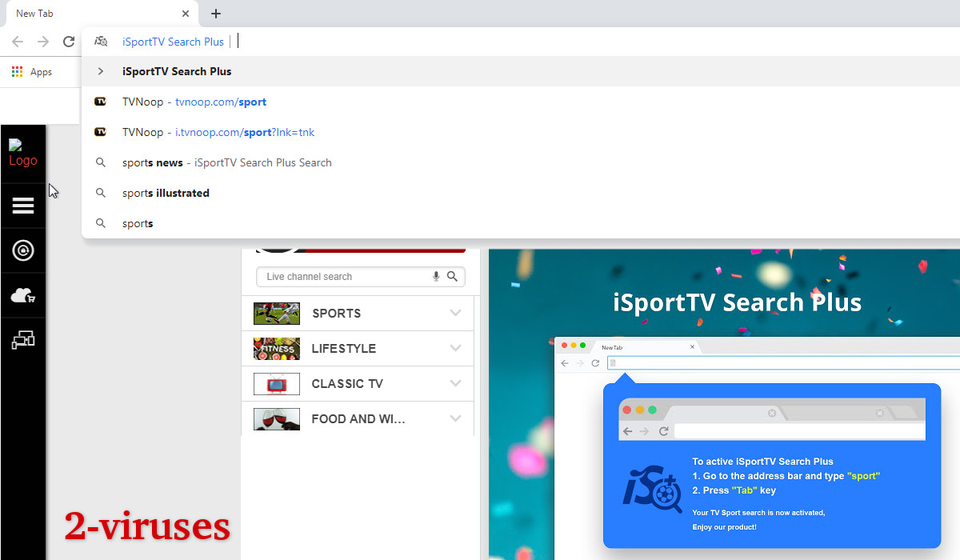This screenshot has width=960, height=560.
Task: Click the iS+ logo in blue popup
Action: point(653,490)
